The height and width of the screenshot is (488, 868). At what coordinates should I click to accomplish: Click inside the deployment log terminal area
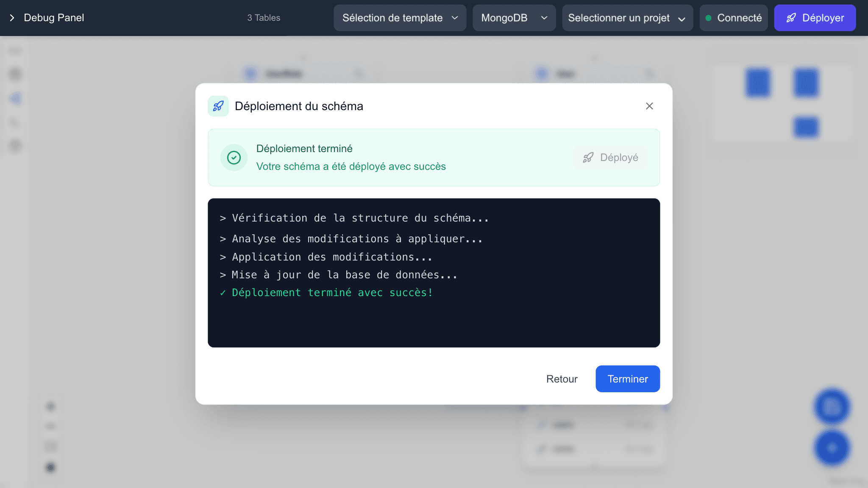pyautogui.click(x=434, y=272)
